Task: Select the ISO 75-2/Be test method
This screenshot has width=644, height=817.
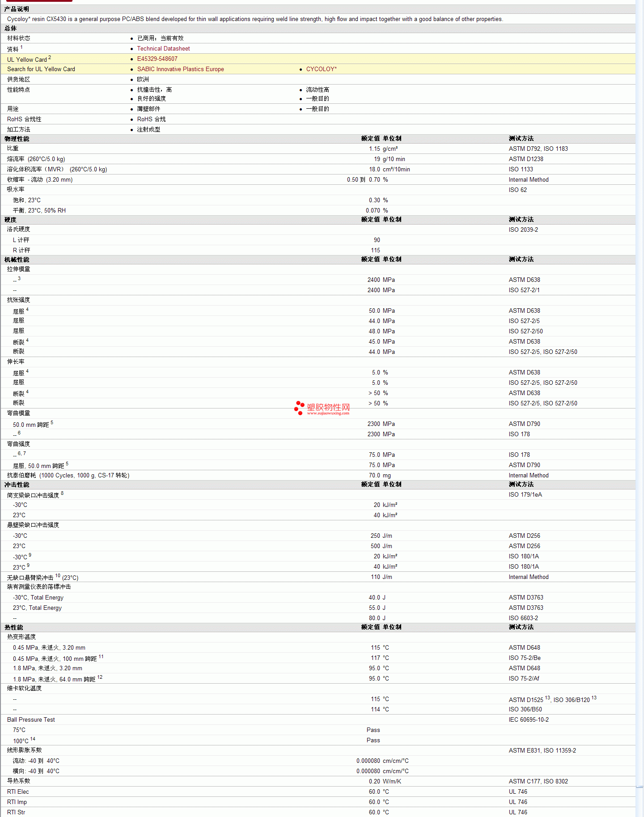Action: tap(525, 658)
